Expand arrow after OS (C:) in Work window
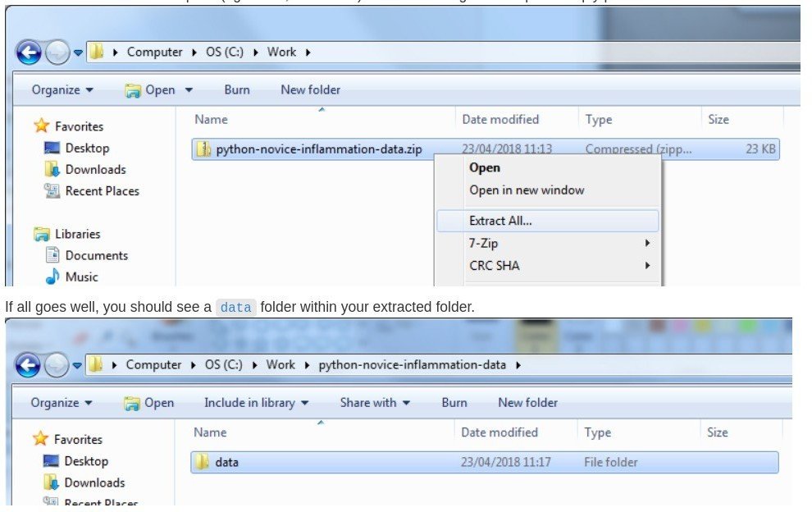This screenshot has width=812, height=512. tap(255, 53)
